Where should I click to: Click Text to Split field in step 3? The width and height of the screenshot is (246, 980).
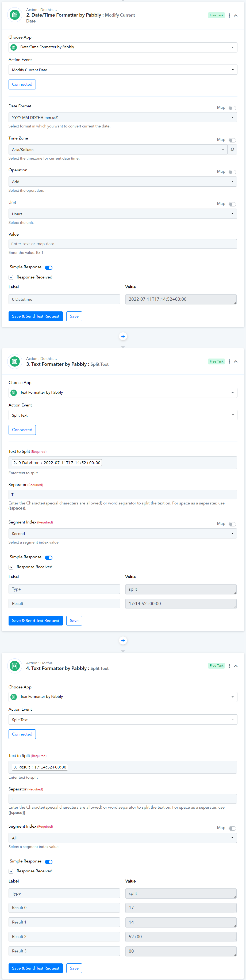coord(123,463)
